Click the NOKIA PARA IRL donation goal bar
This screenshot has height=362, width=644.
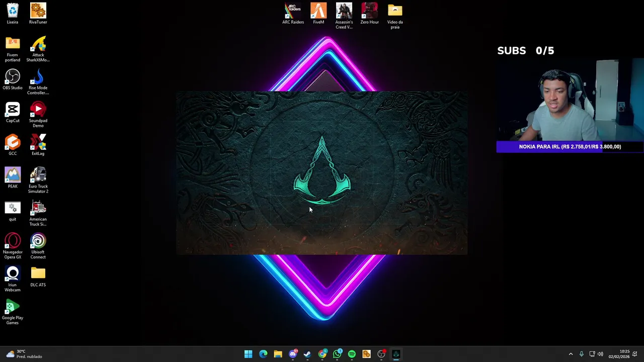tap(570, 146)
